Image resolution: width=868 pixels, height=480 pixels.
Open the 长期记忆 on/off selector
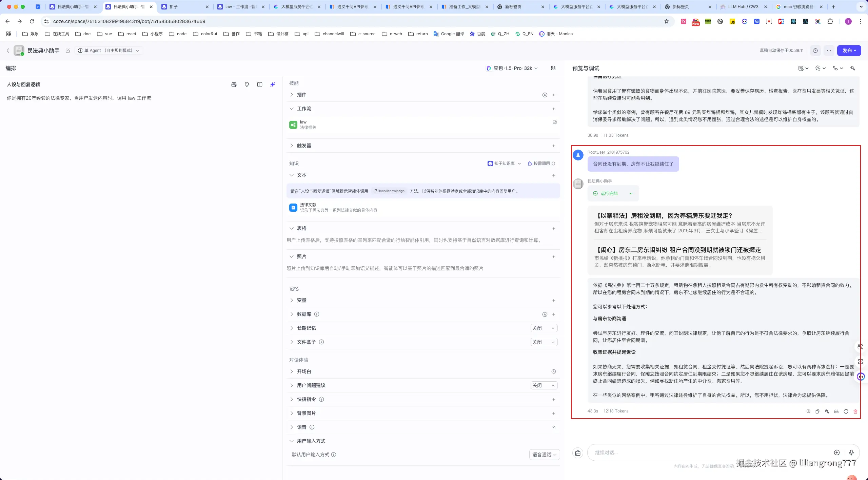[544, 328]
